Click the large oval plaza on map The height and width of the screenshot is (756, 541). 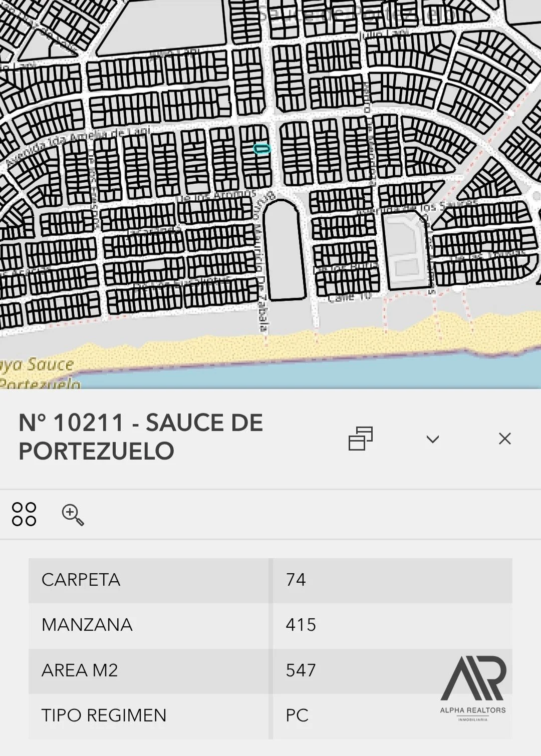pyautogui.click(x=284, y=250)
